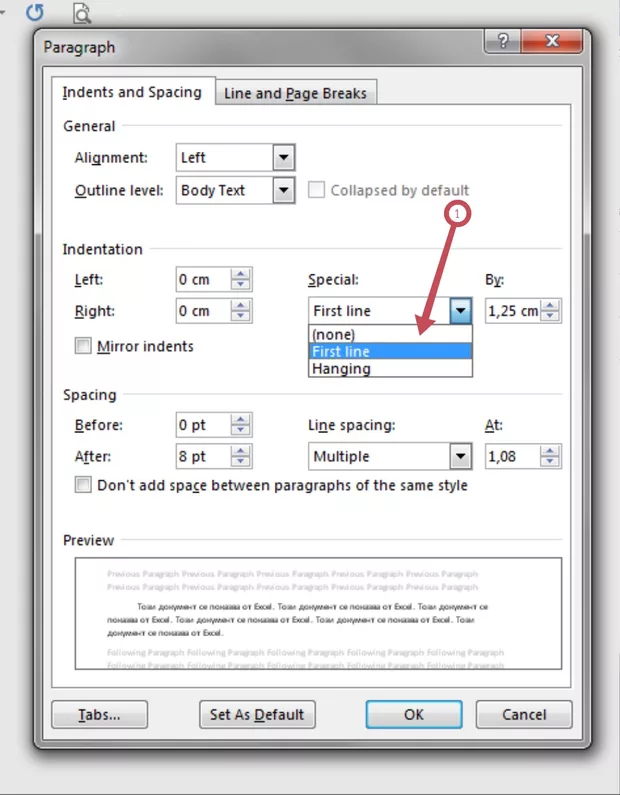
Task: Increase the Right indentation value
Action: coord(241,305)
